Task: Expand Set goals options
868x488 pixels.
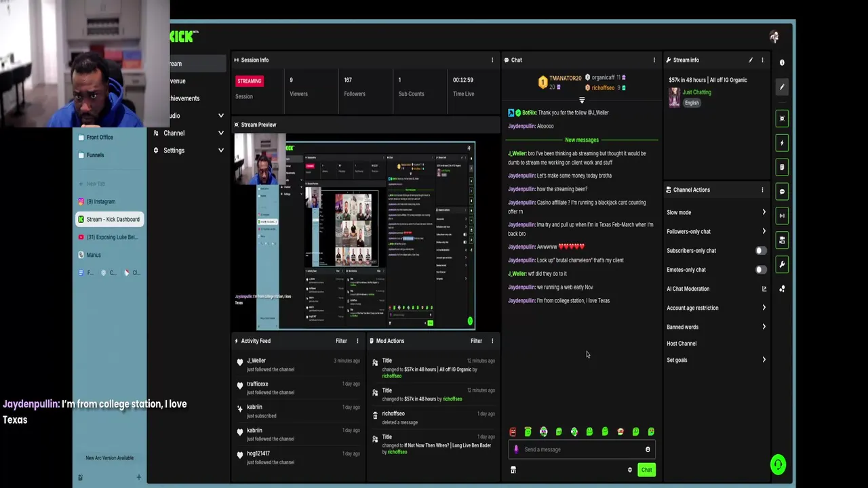Action: coord(764,360)
